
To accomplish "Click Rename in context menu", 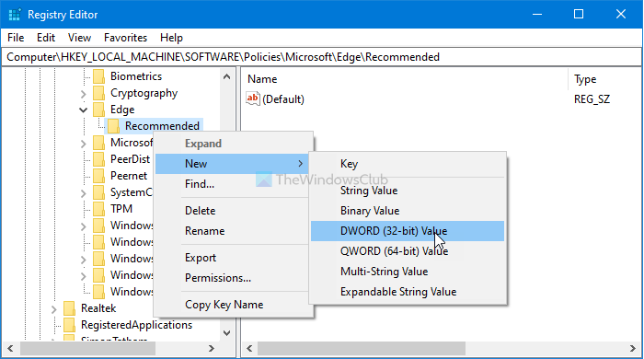I will click(233, 231).
